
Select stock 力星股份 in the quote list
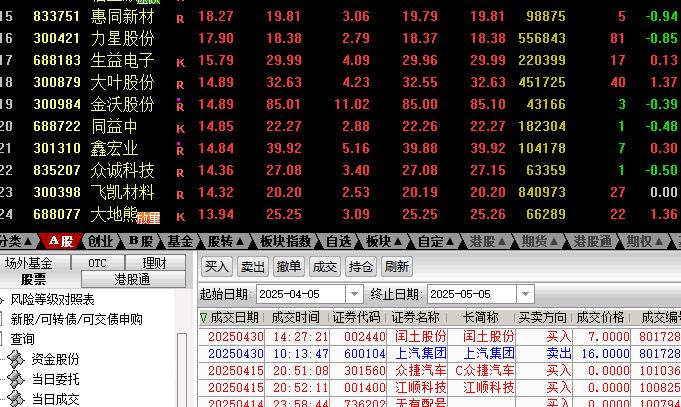coord(122,38)
